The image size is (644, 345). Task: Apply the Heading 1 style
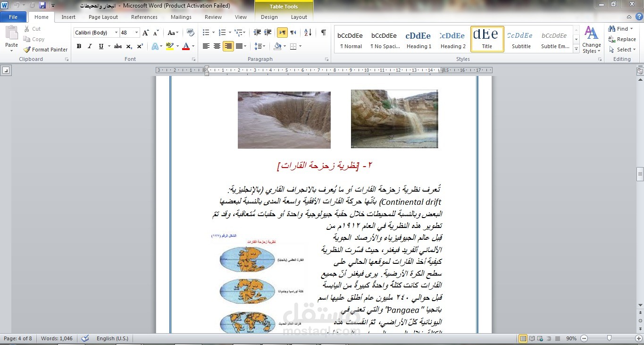coord(419,39)
